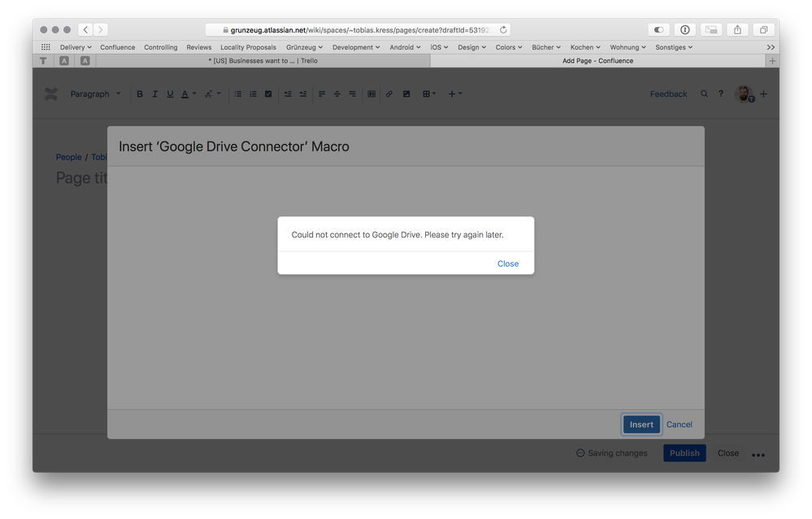812x519 pixels.
Task: Open the plus insert-more dropdown
Action: (455, 94)
